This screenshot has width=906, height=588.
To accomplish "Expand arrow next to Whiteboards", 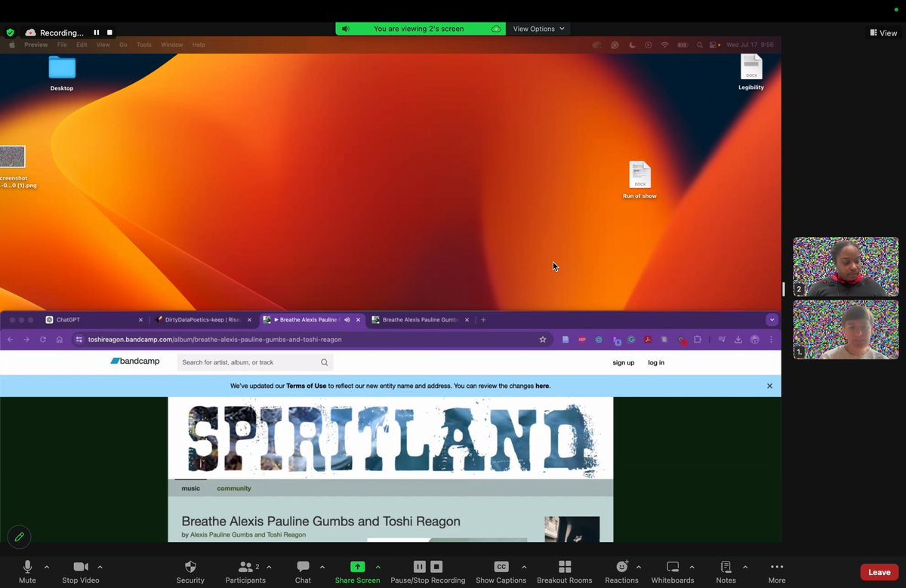I will tap(692, 567).
